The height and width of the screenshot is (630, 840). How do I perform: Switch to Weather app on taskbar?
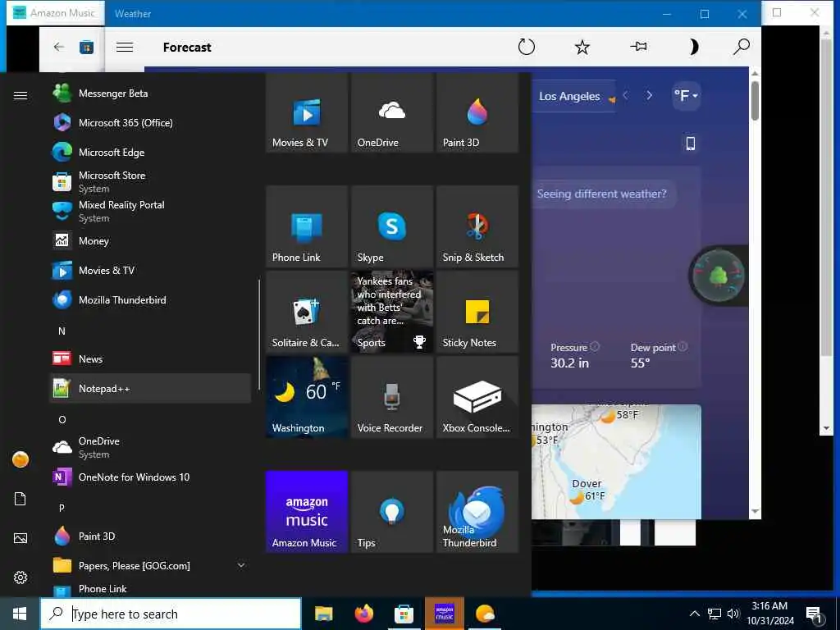(485, 614)
